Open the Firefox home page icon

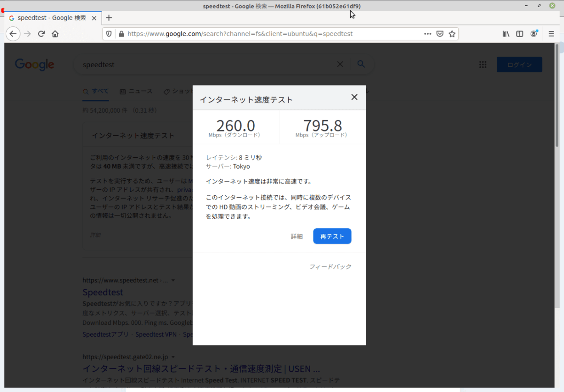(55, 34)
